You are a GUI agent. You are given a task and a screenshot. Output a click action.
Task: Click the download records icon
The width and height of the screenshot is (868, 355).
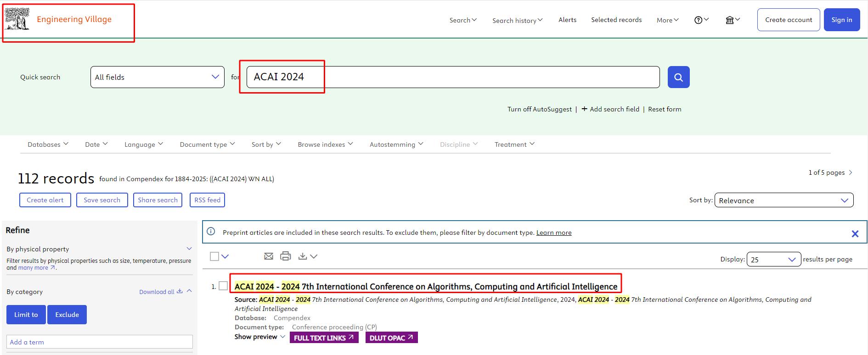pos(303,256)
